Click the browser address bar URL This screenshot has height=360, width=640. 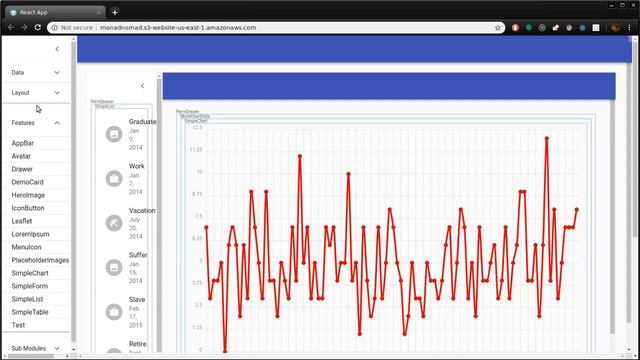178,28
